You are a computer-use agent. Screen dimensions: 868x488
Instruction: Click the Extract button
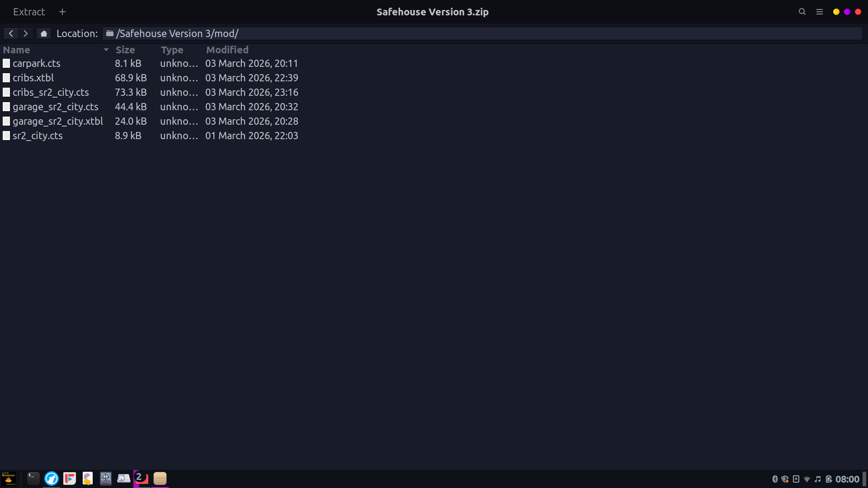tap(29, 12)
